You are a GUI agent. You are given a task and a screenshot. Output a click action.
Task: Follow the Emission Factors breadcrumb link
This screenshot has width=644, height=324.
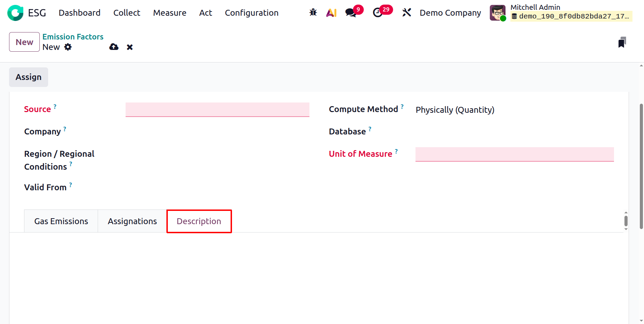(73, 37)
